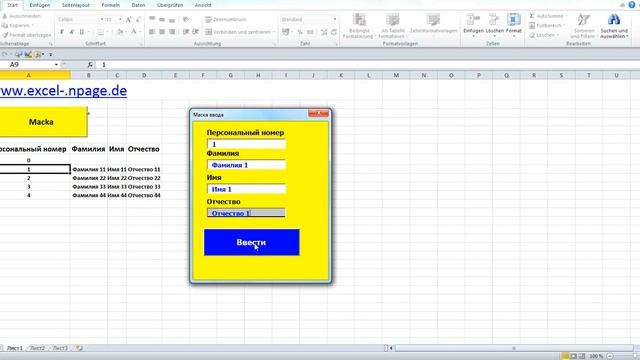Open the Standard number format dropdown
640x360 pixels.
coord(335,20)
